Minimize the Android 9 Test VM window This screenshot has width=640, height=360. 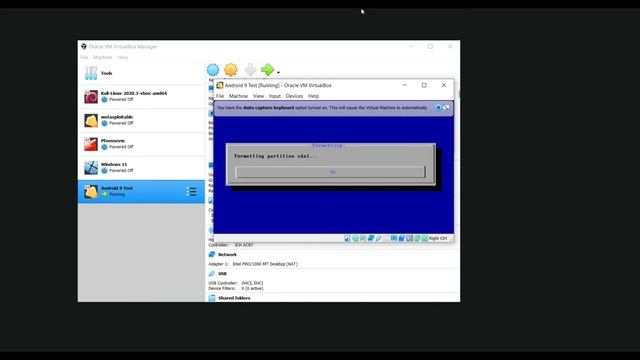tap(404, 85)
